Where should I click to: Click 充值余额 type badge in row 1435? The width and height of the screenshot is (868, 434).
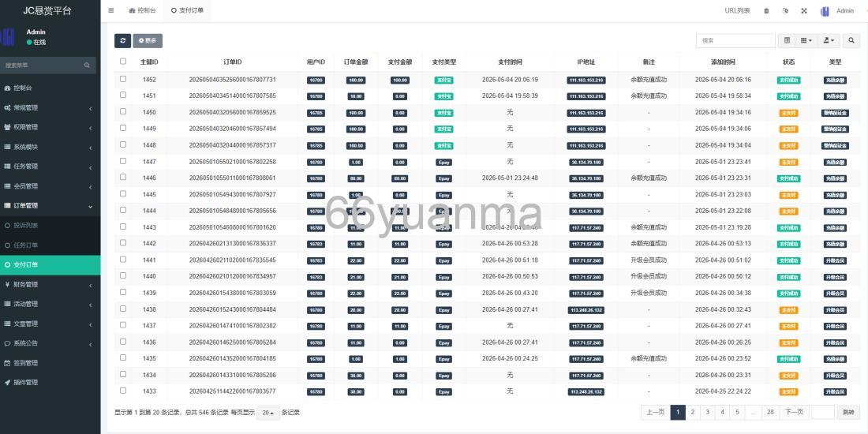[835, 359]
